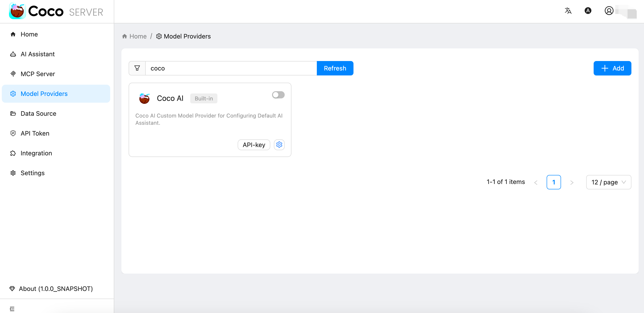
Task: Expand the 12 / page dropdown
Action: click(608, 182)
